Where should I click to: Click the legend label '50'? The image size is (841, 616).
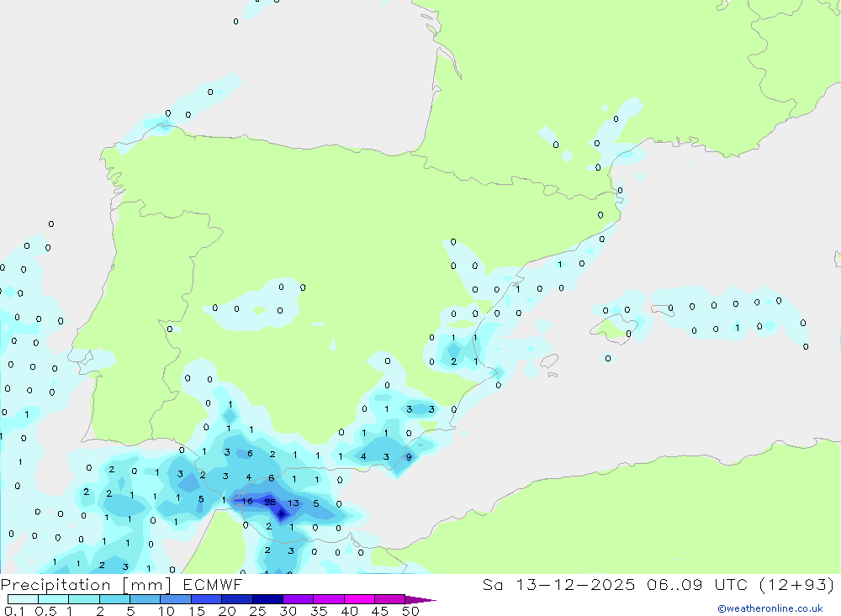[x=410, y=611]
